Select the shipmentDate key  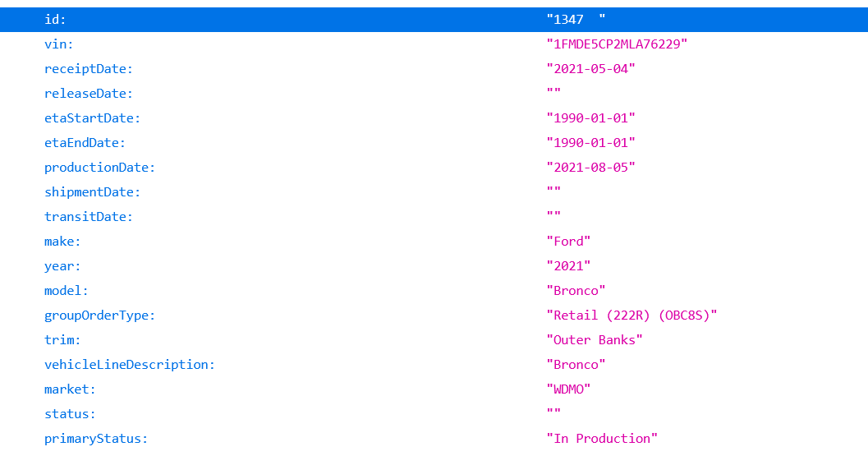pyautogui.click(x=93, y=192)
